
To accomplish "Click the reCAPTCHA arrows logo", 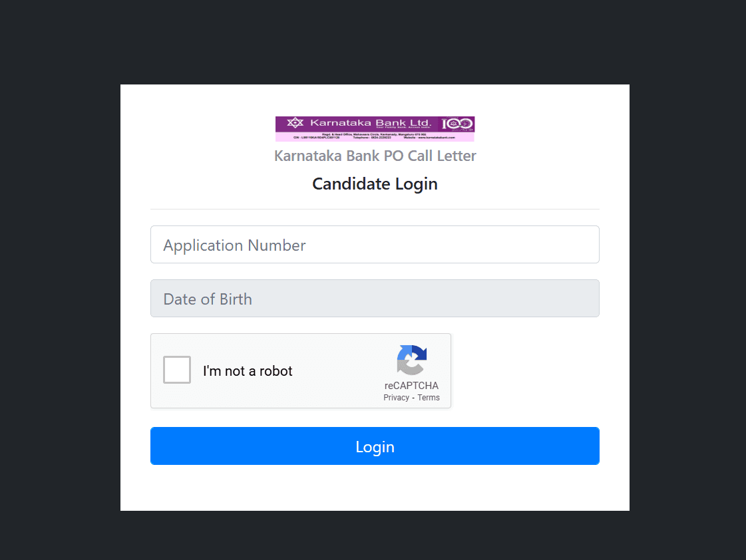I will (x=411, y=360).
